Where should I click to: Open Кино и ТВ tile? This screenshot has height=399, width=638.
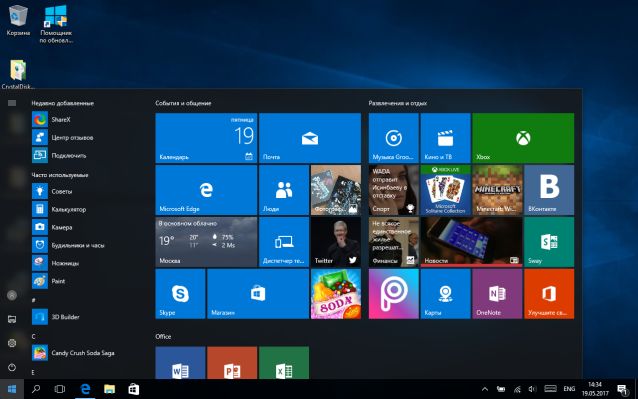pos(446,138)
